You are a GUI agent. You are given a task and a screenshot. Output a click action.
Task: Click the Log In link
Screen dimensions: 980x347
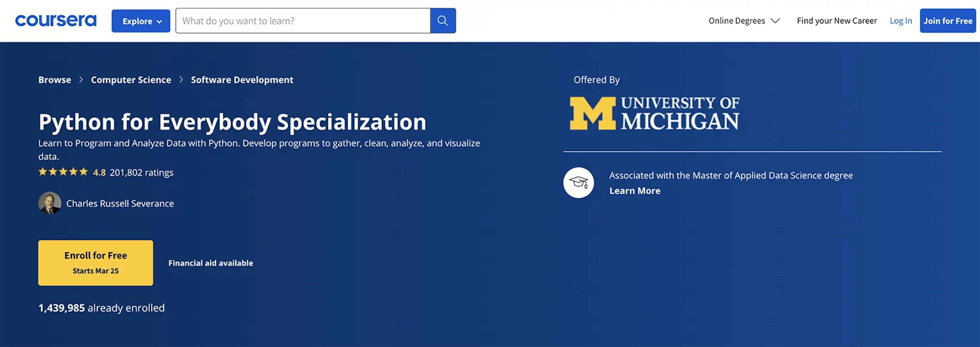(x=900, y=20)
